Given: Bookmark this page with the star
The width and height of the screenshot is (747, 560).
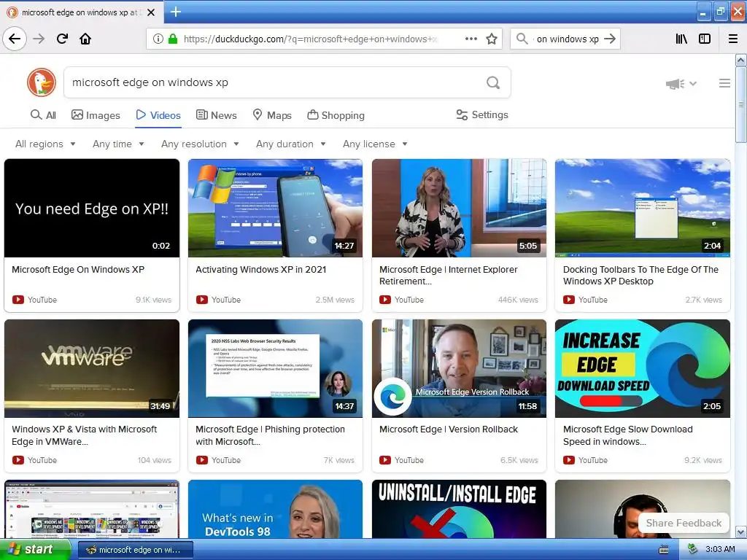Looking at the screenshot, I should coord(492,39).
